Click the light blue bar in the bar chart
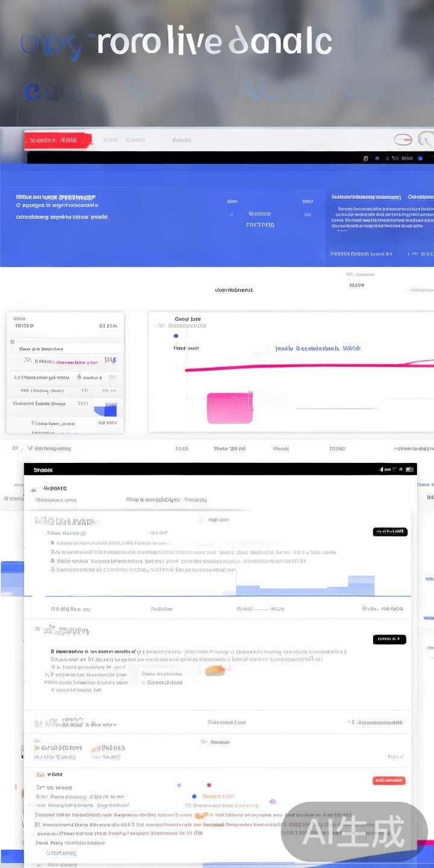Viewport: 434px width, 868px height. click(x=360, y=585)
